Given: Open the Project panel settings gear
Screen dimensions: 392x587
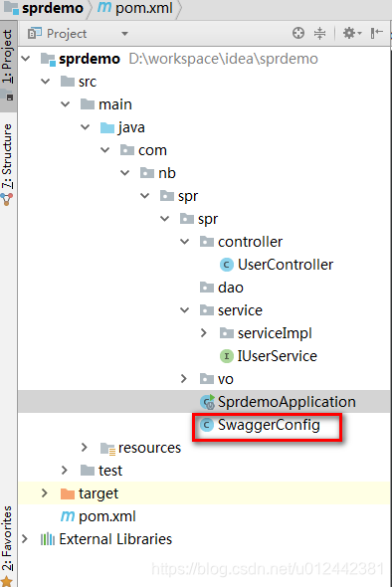Looking at the screenshot, I should pos(352,33).
